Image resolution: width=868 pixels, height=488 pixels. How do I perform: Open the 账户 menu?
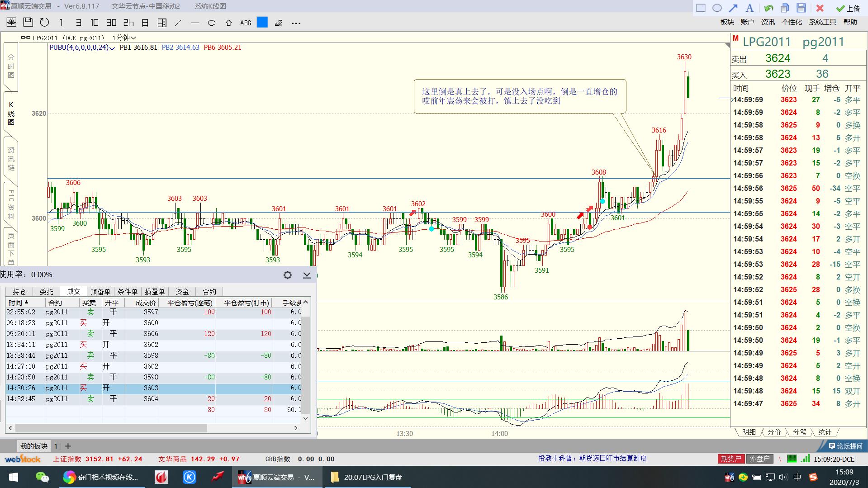pyautogui.click(x=747, y=22)
